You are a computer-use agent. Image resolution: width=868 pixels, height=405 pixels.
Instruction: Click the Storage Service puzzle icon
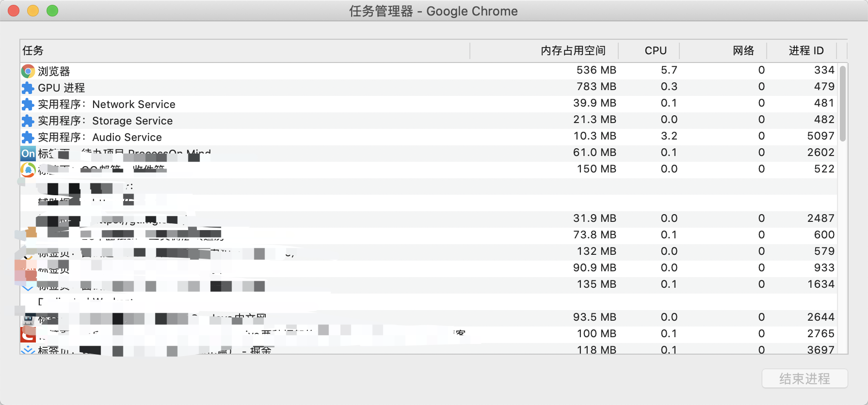click(28, 121)
